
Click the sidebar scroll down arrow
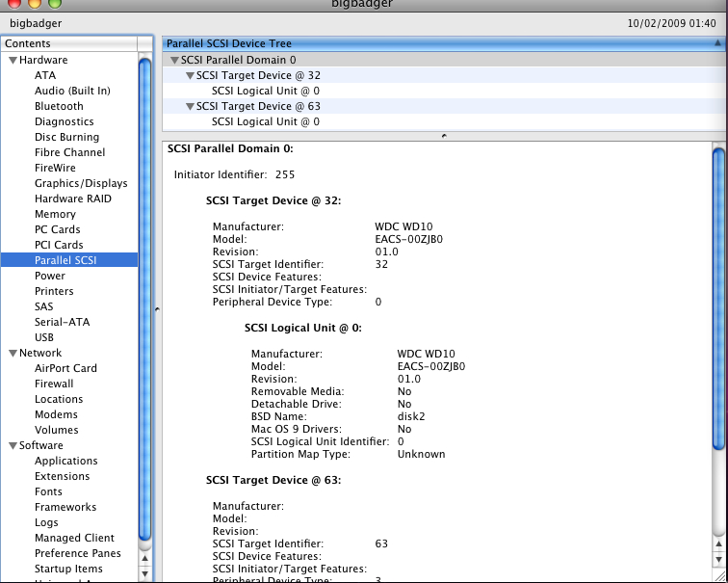click(144, 573)
